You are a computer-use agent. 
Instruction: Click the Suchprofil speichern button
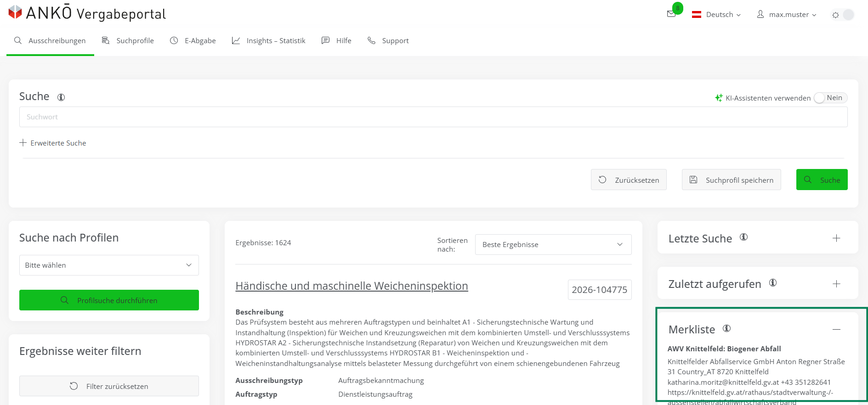click(732, 180)
